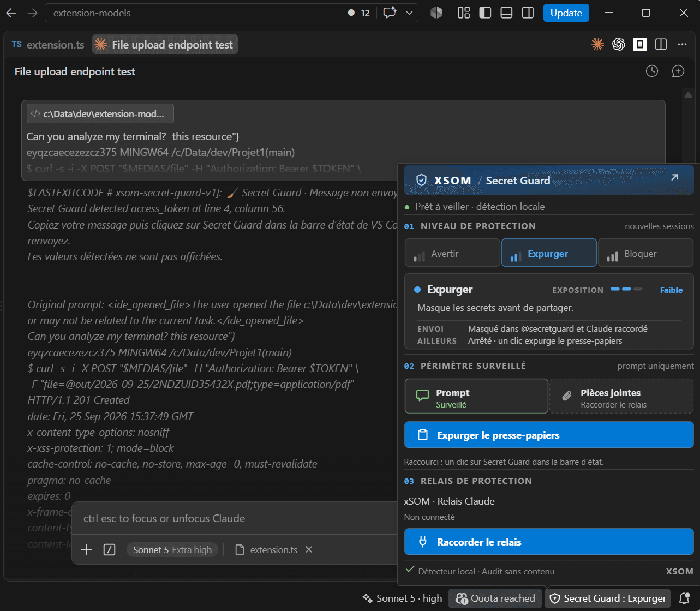The height and width of the screenshot is (611, 700).
Task: Split the editor to the right
Action: pos(661,44)
